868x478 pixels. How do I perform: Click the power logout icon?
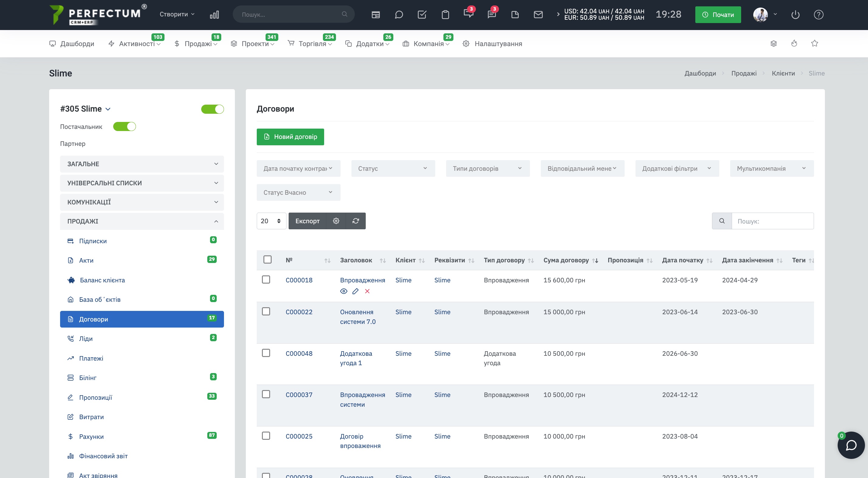[795, 15]
